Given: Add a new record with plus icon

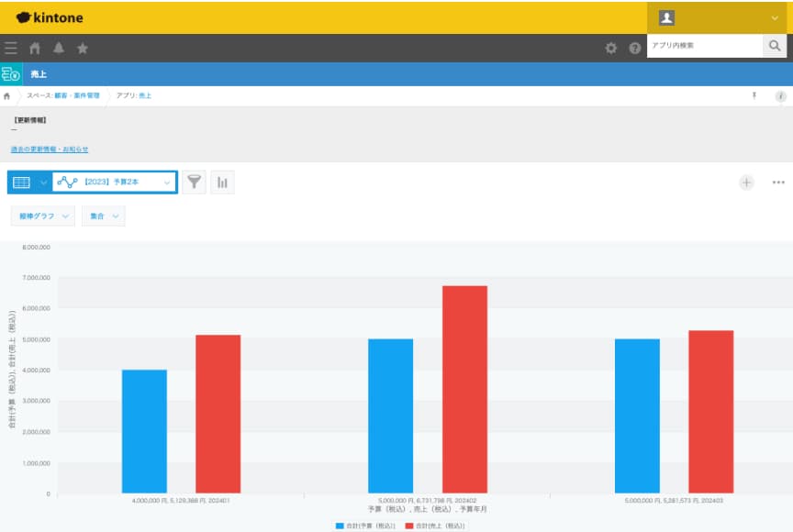Looking at the screenshot, I should click(746, 183).
